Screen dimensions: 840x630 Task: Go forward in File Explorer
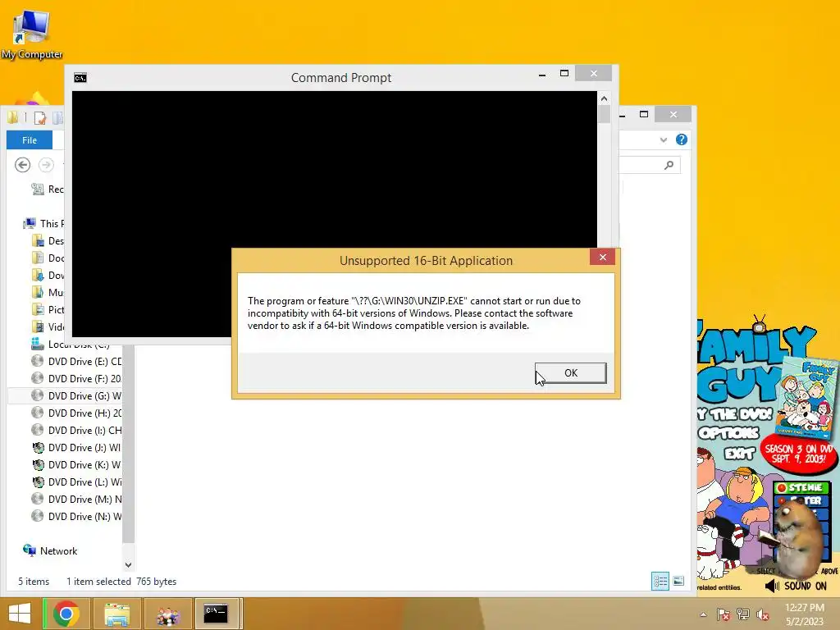point(46,165)
